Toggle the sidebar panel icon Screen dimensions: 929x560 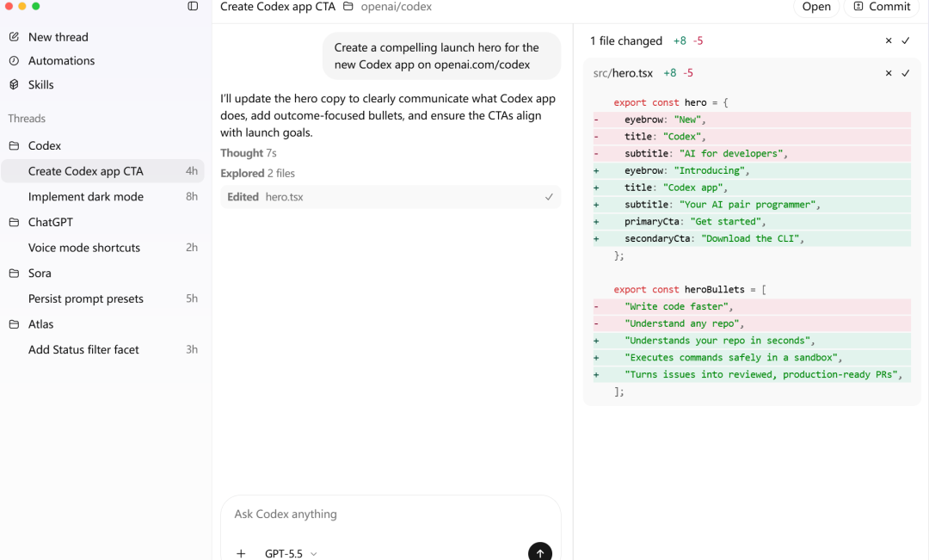(x=193, y=6)
